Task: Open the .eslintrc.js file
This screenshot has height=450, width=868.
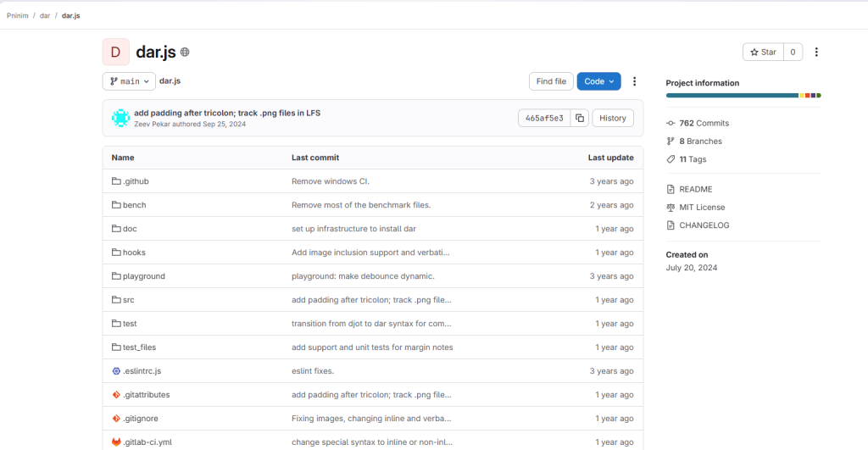Action: click(x=142, y=371)
